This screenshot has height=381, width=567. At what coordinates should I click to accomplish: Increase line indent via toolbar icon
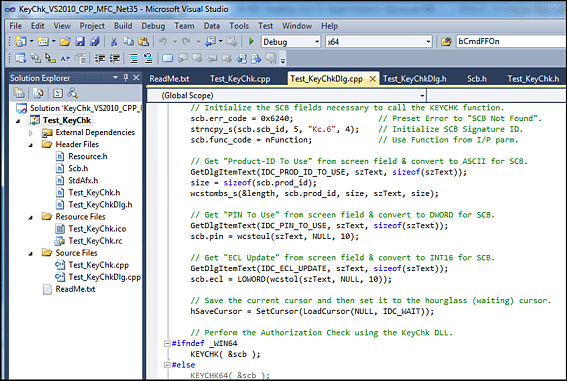[x=115, y=58]
